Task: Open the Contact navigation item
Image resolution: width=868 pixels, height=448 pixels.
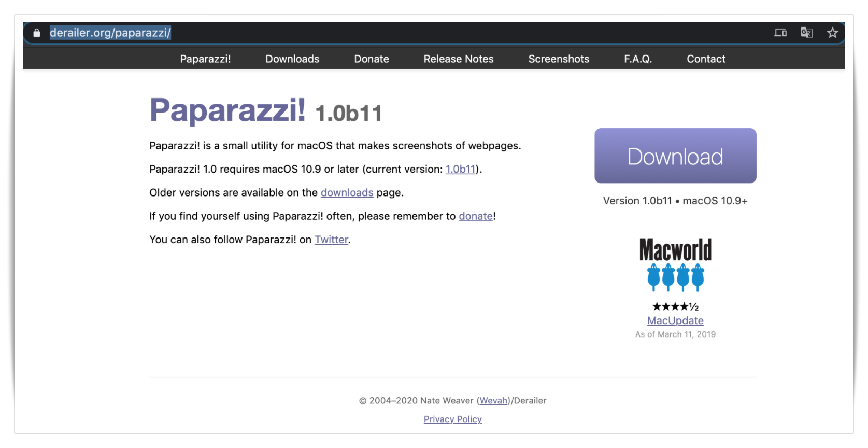Action: pos(706,59)
